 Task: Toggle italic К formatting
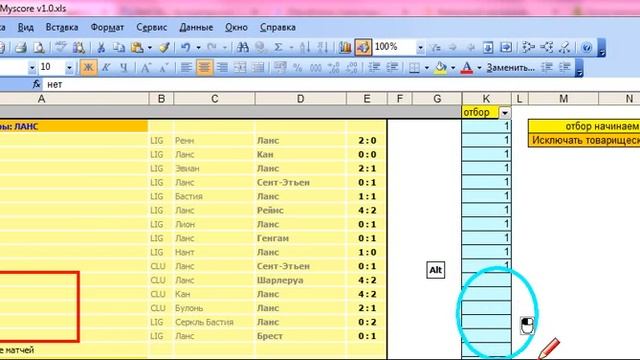tap(106, 67)
